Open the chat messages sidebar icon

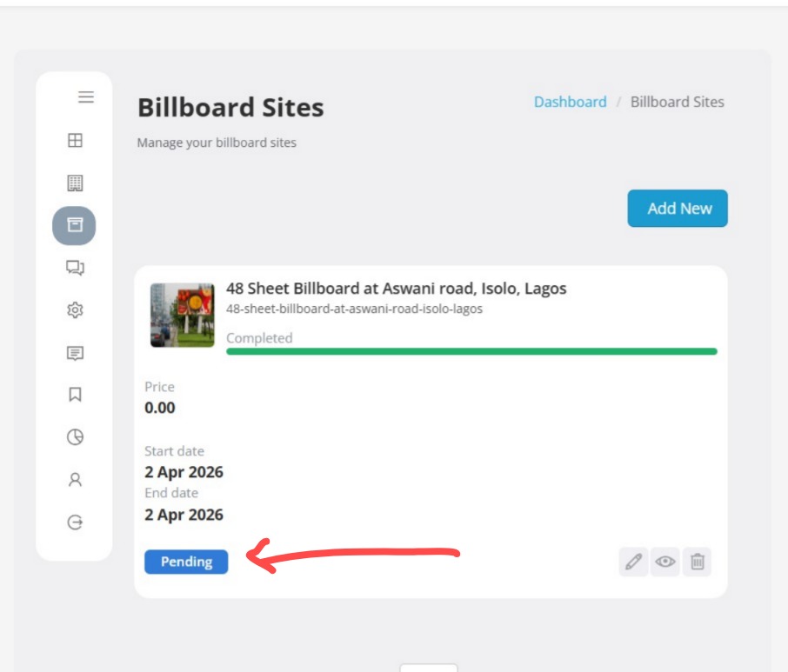[x=75, y=268]
